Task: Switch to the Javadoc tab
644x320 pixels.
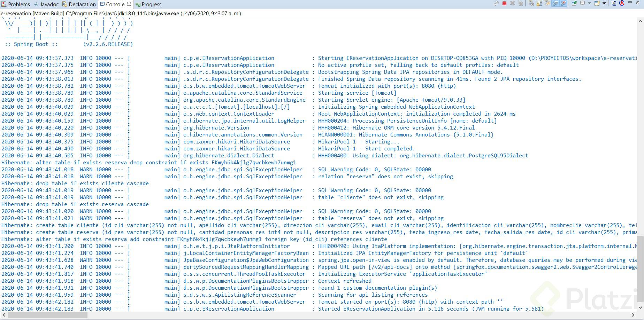Action: 47,4
